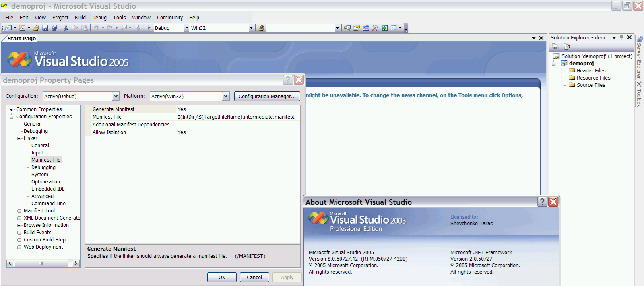Click the Undo arrow icon

[x=96, y=28]
